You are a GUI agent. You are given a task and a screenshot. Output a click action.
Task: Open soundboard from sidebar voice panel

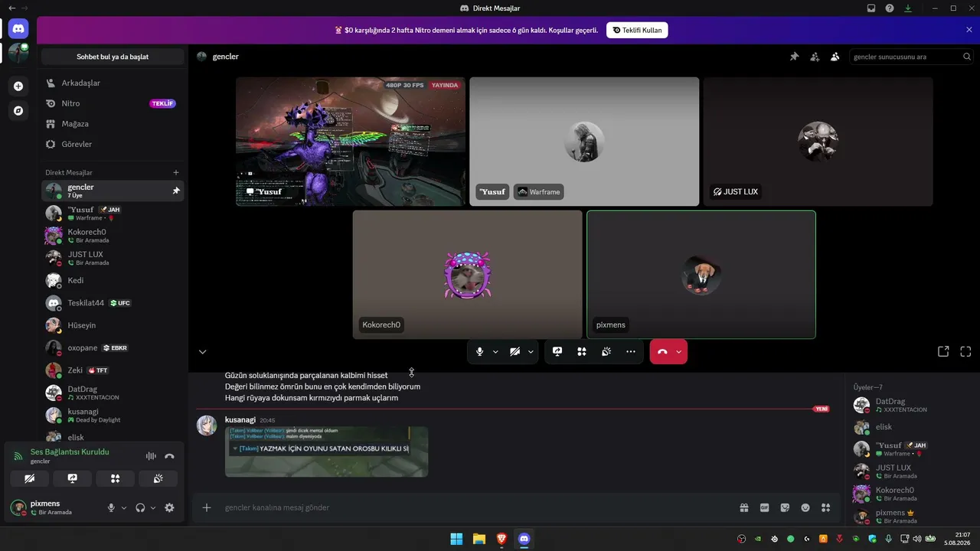coord(158,479)
